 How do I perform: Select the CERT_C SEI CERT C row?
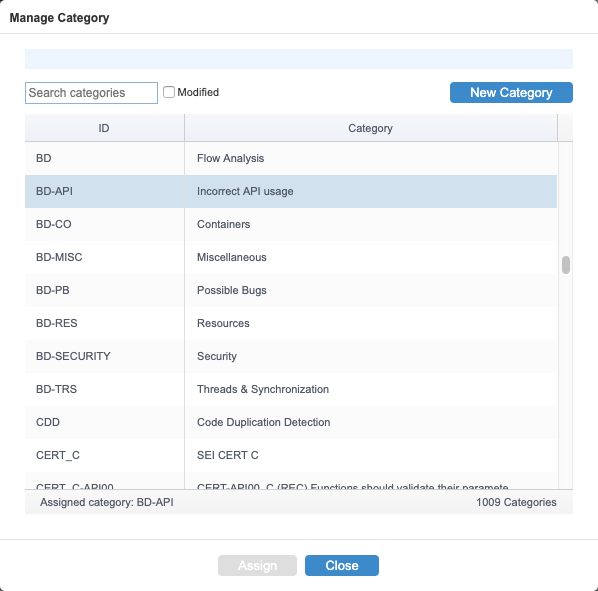click(291, 455)
